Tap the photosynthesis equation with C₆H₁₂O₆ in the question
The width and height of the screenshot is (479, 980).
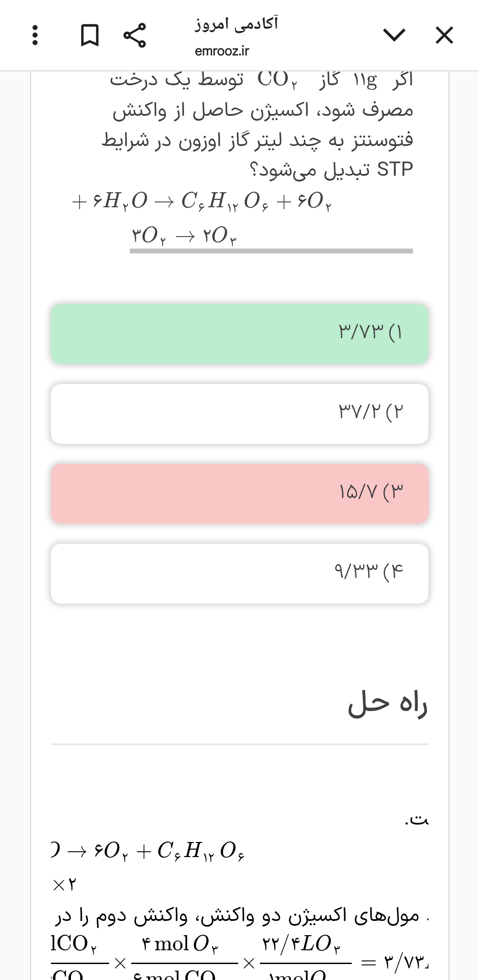(202, 202)
